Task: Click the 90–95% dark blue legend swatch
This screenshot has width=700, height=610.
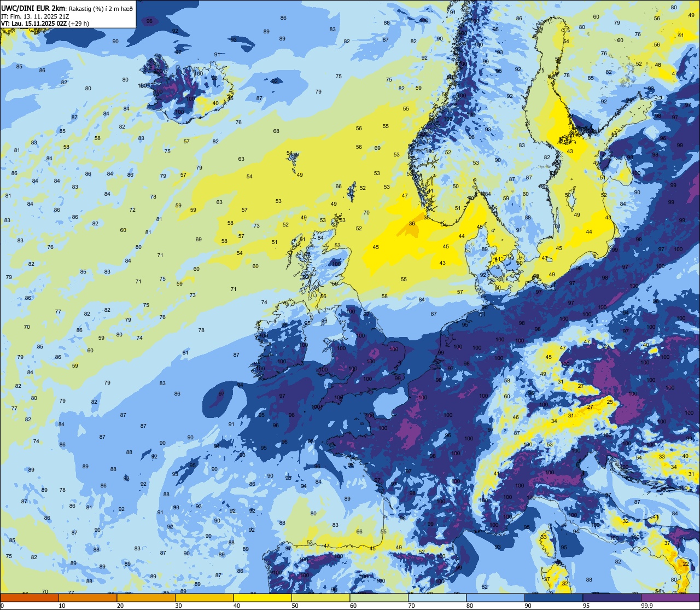Action: pos(553,597)
